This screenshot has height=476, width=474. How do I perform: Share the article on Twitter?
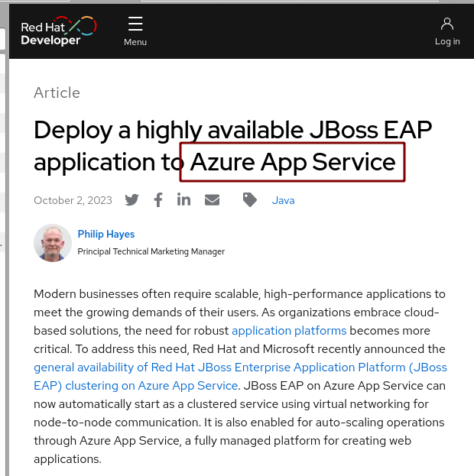pyautogui.click(x=131, y=199)
